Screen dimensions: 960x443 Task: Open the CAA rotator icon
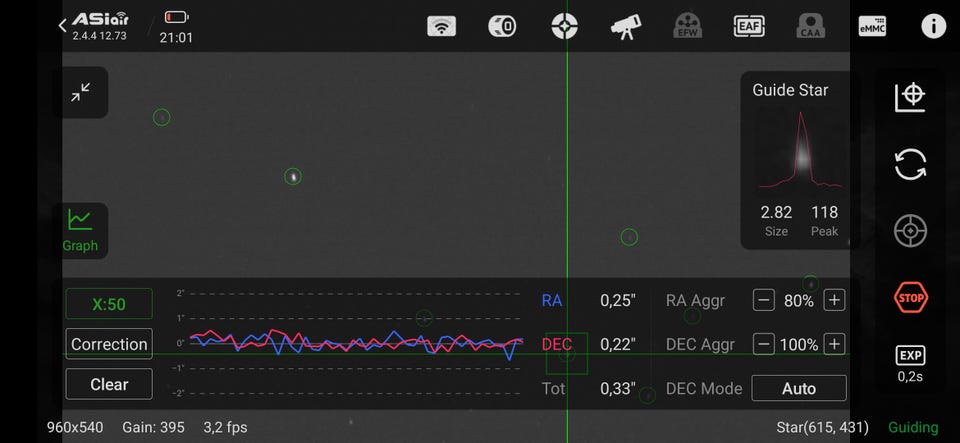click(x=811, y=26)
